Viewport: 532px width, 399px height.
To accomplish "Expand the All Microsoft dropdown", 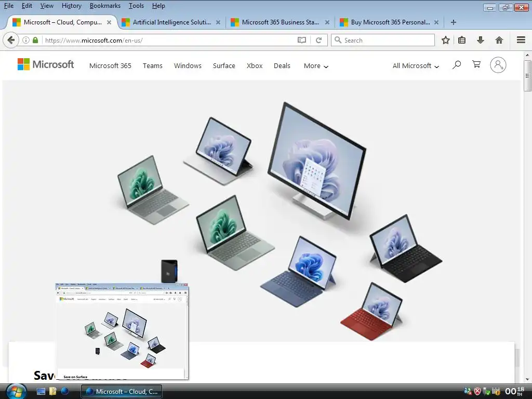I will (416, 66).
